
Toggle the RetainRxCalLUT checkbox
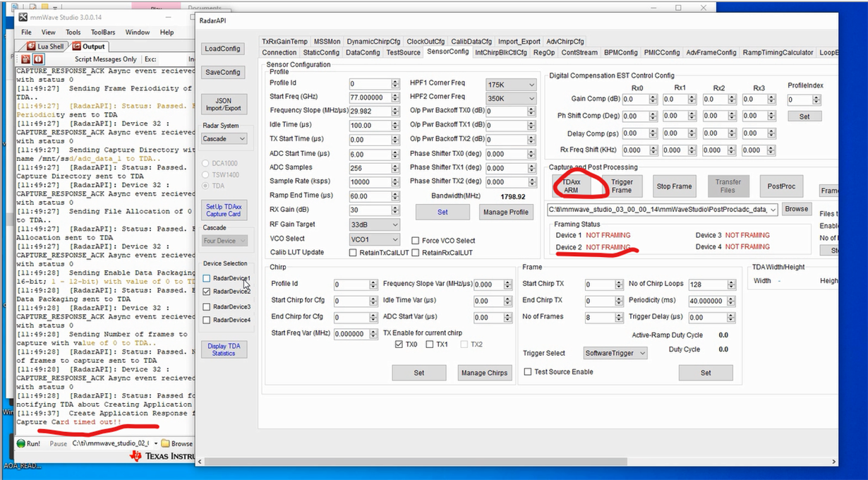coord(416,253)
